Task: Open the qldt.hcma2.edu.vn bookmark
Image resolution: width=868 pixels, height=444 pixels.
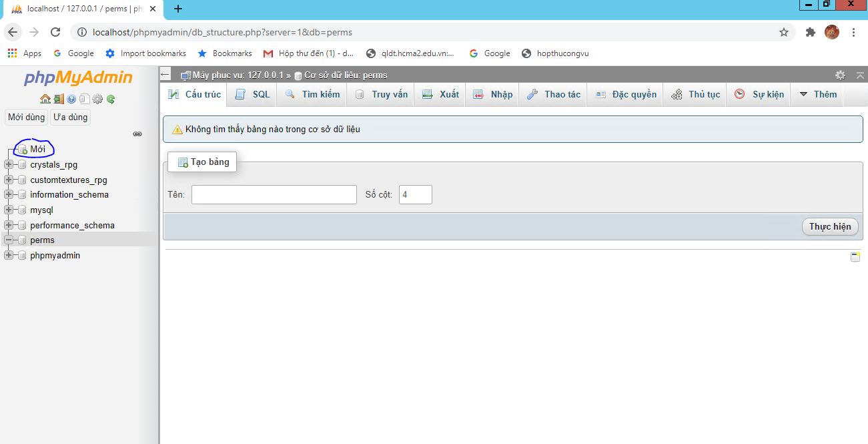Action: (411, 53)
